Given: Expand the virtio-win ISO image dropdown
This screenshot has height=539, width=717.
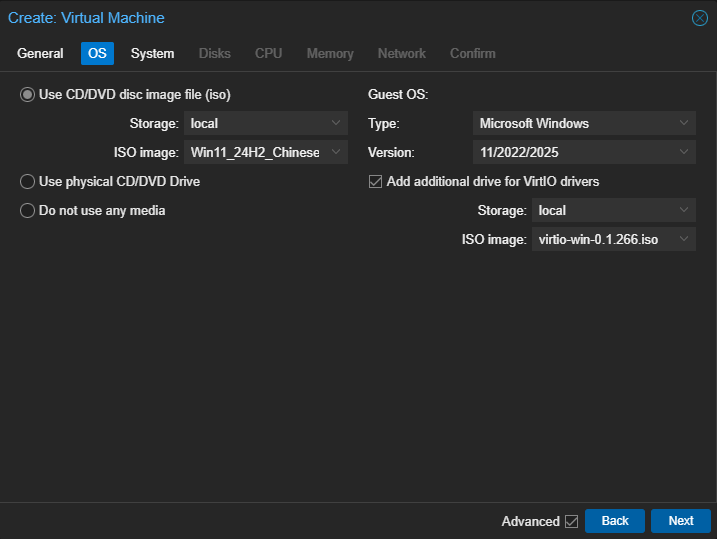Looking at the screenshot, I should (x=684, y=240).
